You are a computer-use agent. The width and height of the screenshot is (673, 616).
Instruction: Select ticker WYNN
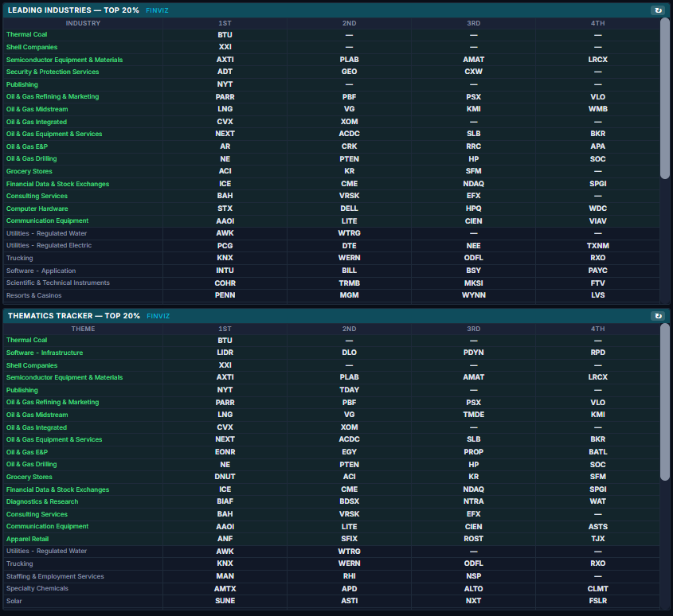point(473,295)
